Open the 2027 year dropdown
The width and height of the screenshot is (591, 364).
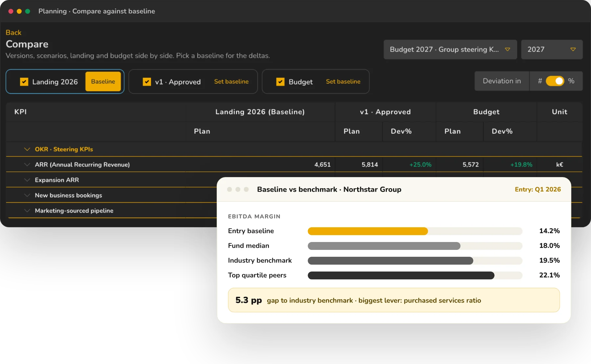point(552,50)
